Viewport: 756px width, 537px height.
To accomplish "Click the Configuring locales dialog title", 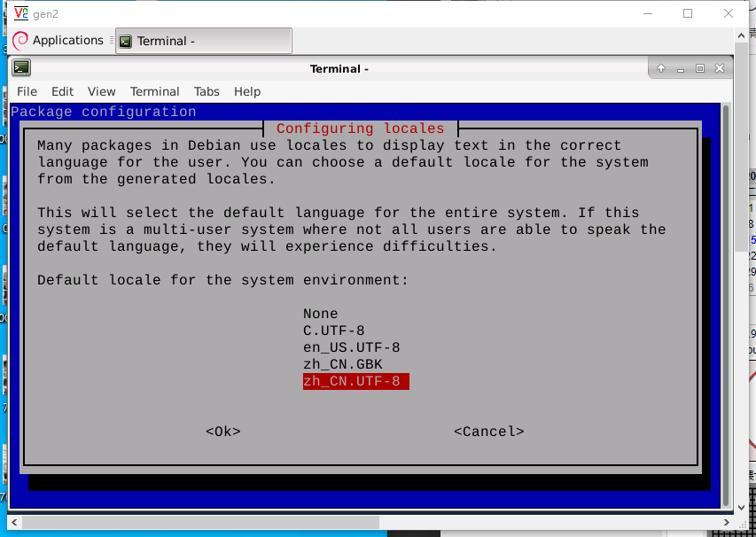I will click(360, 128).
